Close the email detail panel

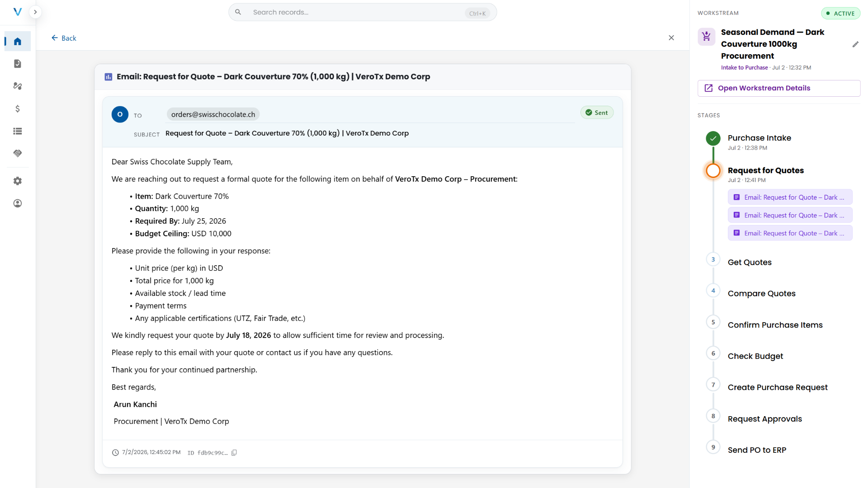671,38
